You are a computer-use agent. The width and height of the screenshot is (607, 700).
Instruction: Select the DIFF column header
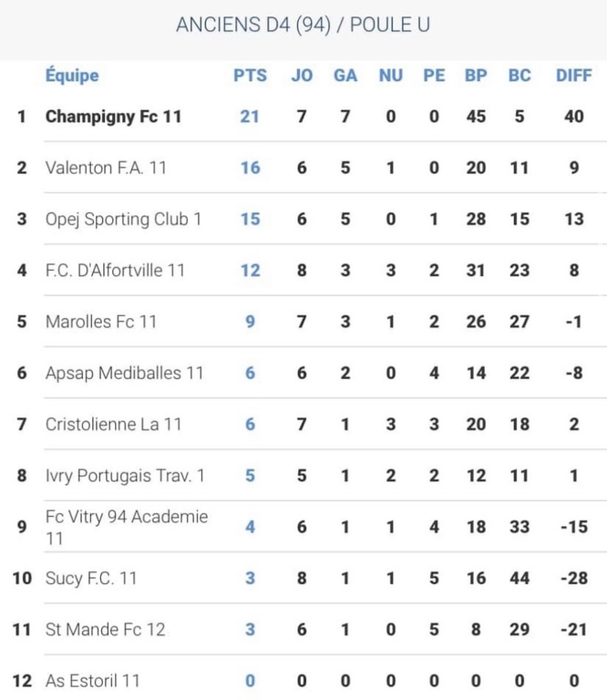click(x=573, y=76)
